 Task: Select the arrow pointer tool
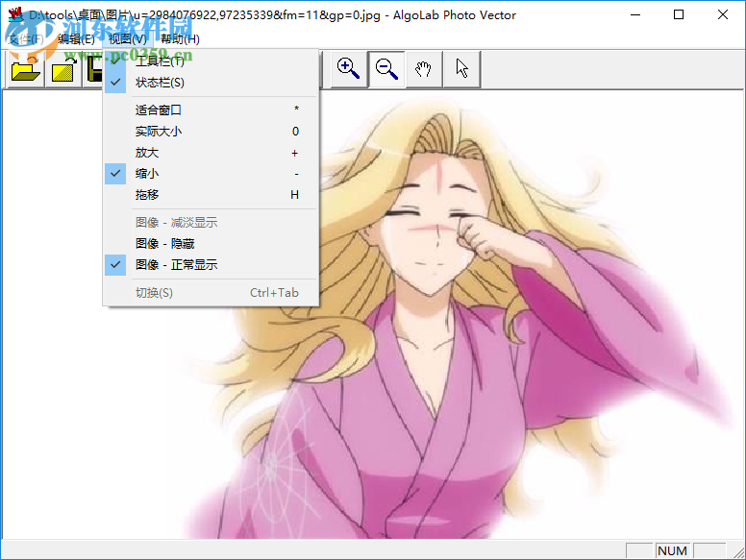461,69
